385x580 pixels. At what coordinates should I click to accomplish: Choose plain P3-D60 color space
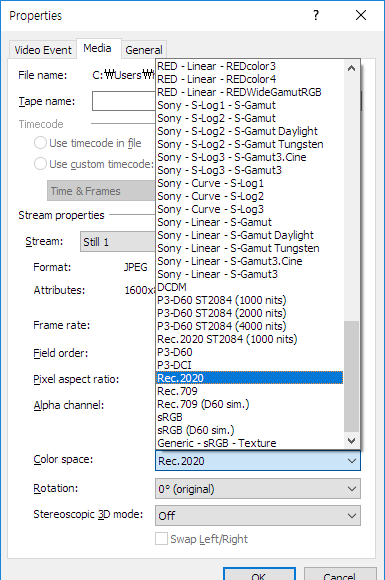[x=250, y=352]
